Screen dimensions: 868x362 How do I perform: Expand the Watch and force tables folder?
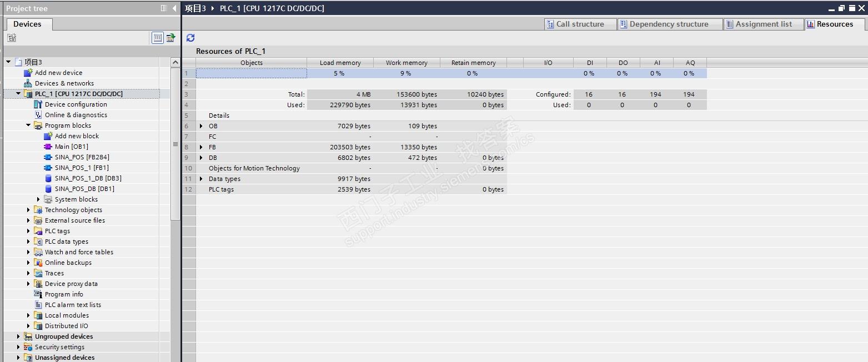point(28,252)
